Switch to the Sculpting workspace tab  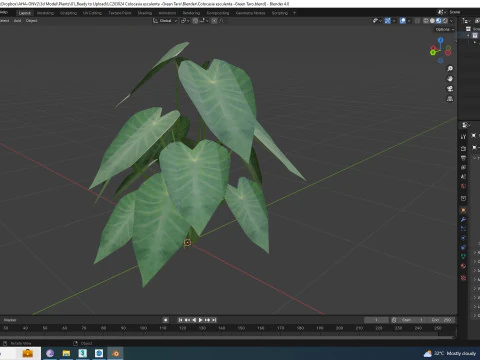[x=68, y=13]
